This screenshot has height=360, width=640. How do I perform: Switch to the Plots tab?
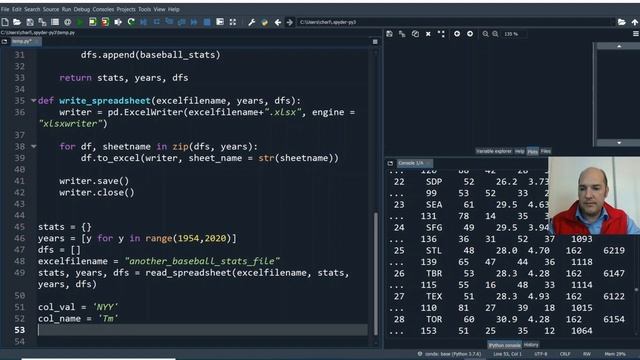pyautogui.click(x=533, y=151)
